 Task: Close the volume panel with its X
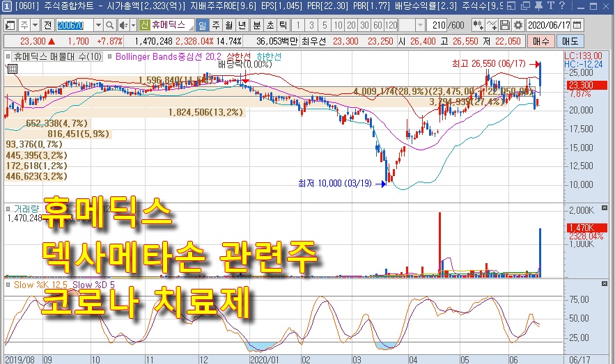point(605,207)
